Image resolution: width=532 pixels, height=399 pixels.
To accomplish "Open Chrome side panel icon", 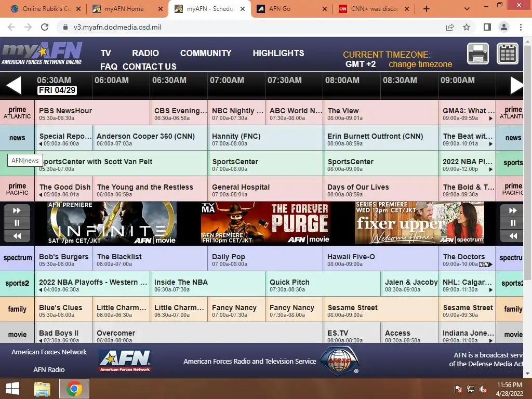I will coord(487,27).
